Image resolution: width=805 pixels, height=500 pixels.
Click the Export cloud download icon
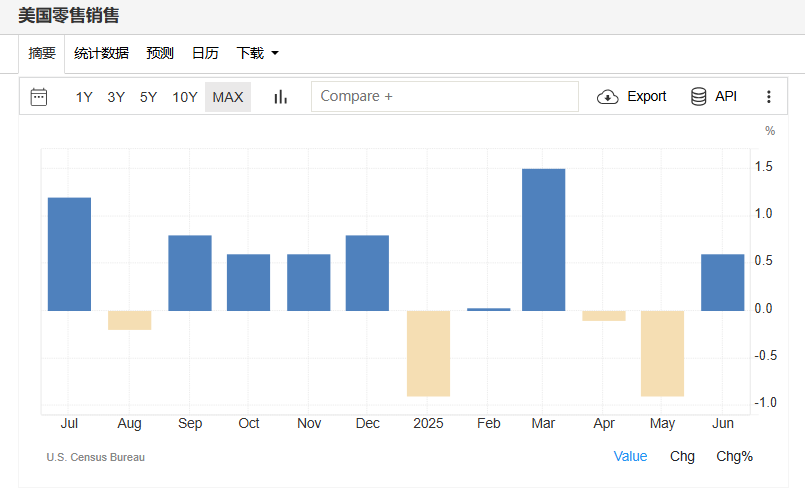point(607,97)
